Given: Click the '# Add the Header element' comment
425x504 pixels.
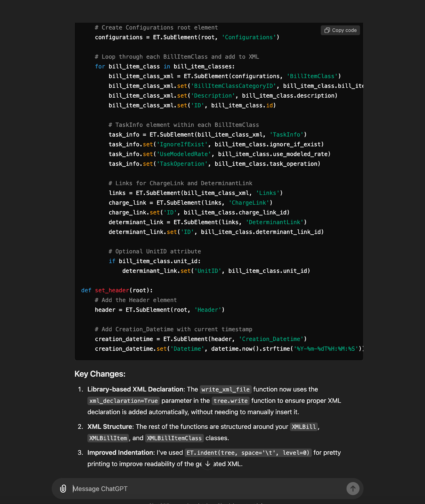Looking at the screenshot, I should 136,300.
